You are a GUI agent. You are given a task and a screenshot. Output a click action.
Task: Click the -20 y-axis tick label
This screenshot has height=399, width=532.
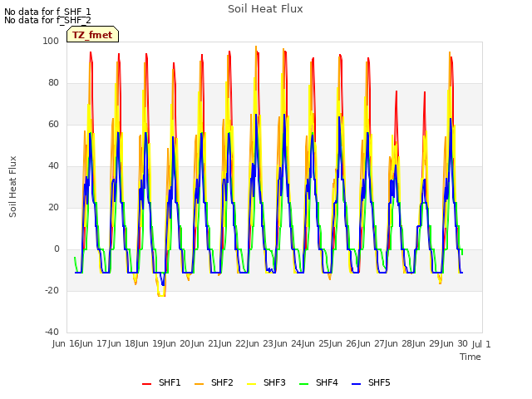[52, 290]
